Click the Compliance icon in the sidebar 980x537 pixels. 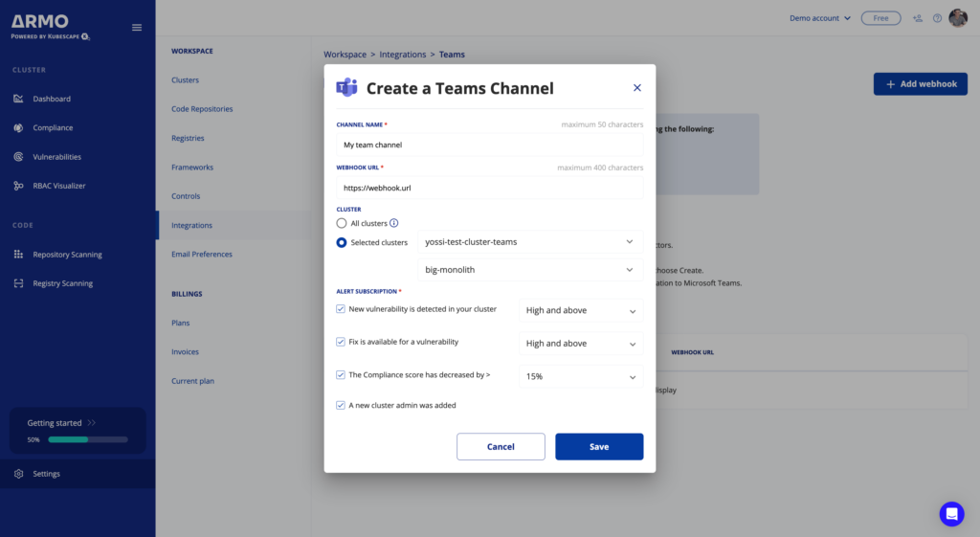click(x=19, y=127)
